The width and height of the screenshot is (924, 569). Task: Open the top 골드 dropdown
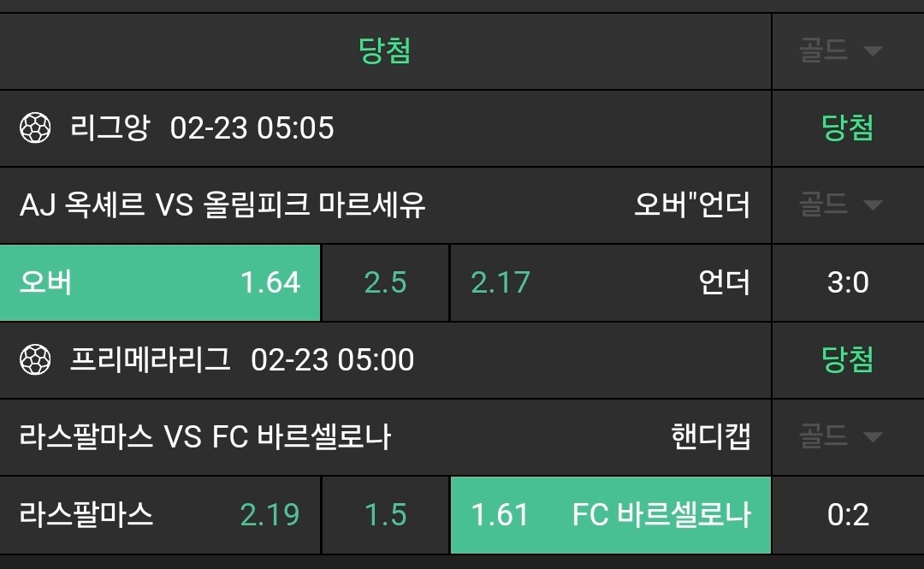click(x=847, y=50)
